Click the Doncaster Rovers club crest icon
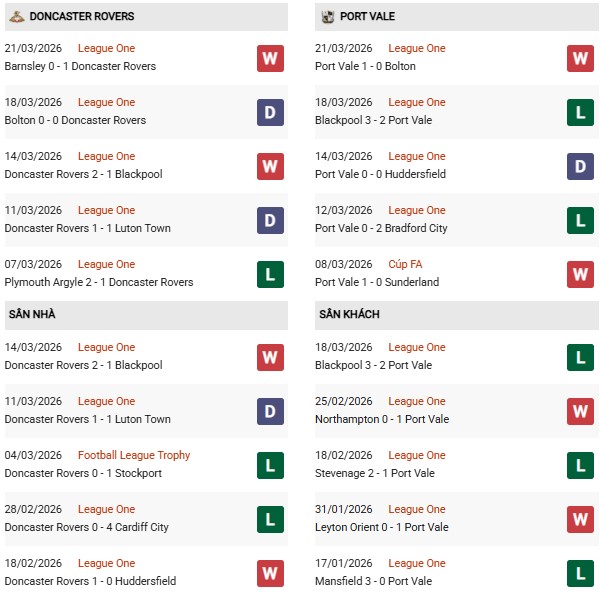Screen dimensions: 600x594 (15, 17)
